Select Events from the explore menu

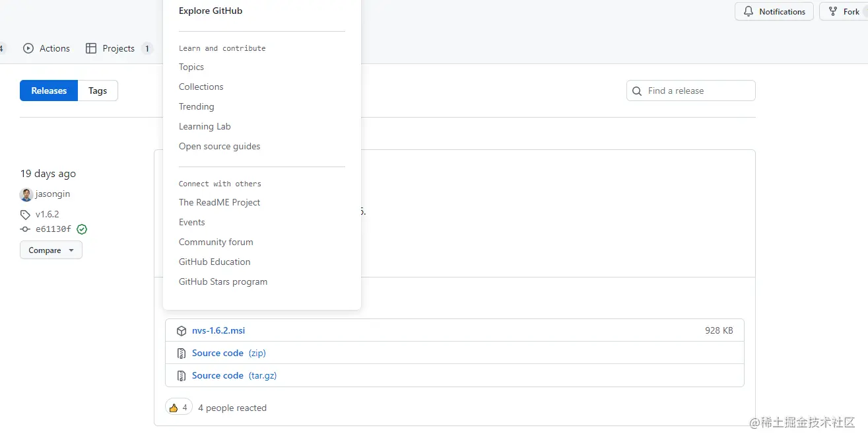(x=192, y=222)
